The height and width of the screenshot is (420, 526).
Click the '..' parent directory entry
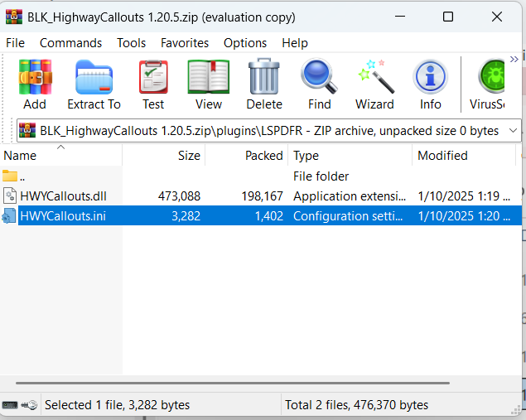[22, 176]
